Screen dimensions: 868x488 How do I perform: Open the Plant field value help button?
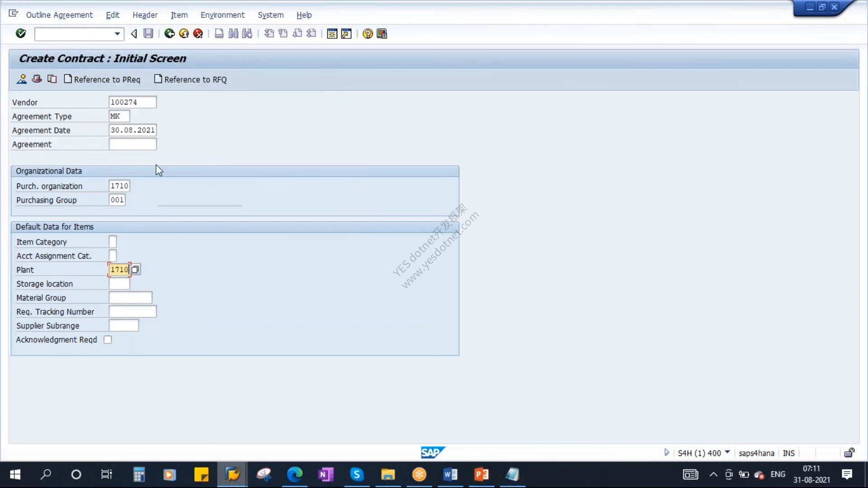(135, 269)
